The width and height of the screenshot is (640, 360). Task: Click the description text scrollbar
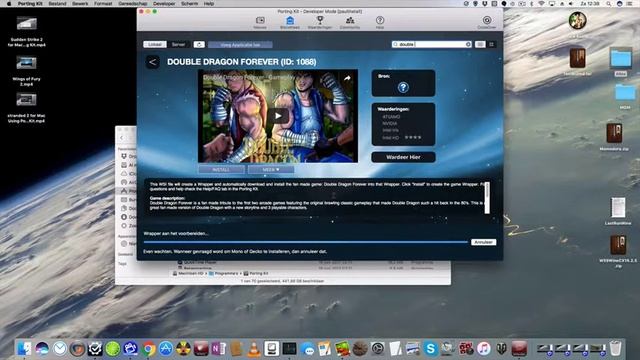(487, 198)
